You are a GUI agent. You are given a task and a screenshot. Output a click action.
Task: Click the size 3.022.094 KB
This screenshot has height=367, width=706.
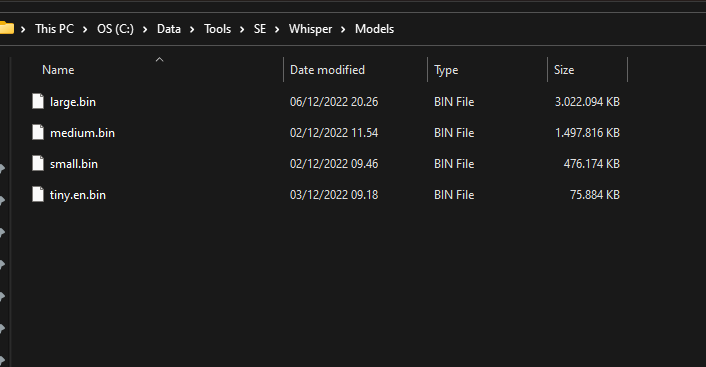click(587, 102)
